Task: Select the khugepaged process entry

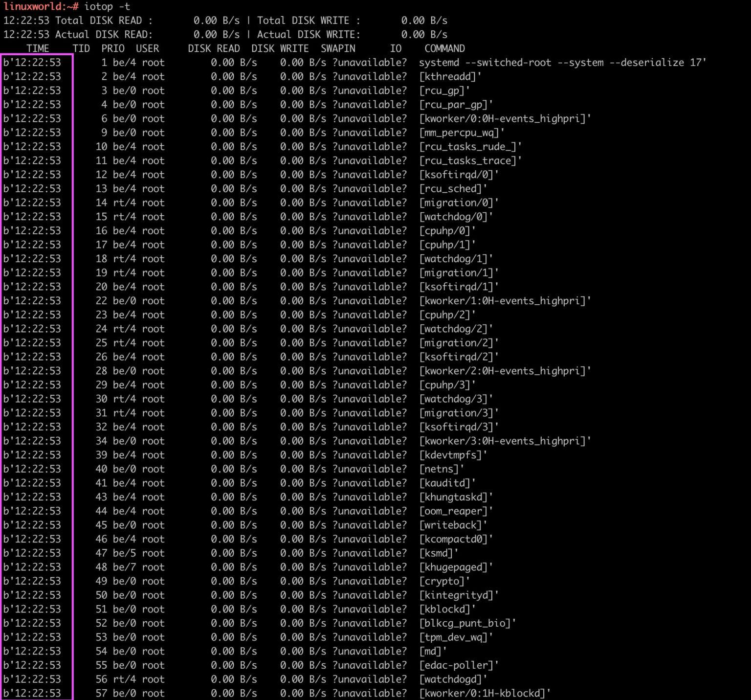Action: point(456,567)
